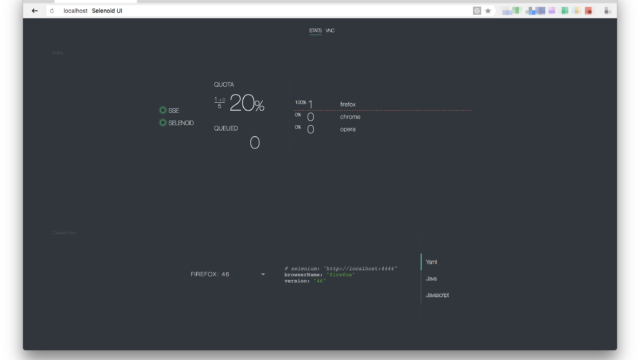Viewport: 640px width, 360px height.
Task: Click the QUOTA heading
Action: [224, 84]
